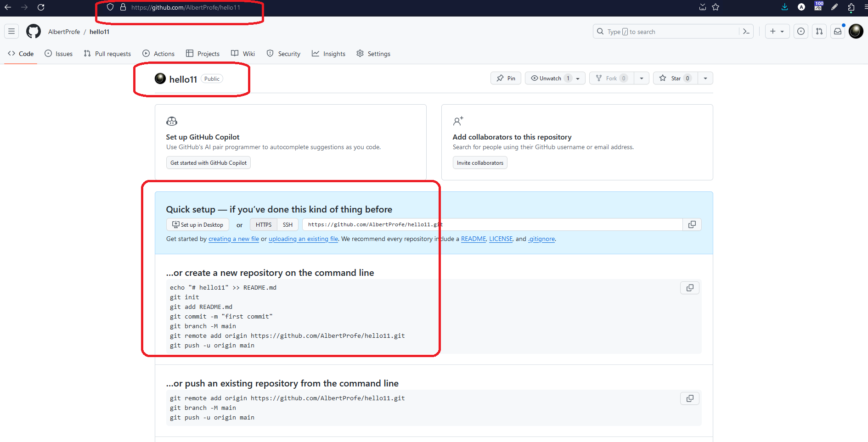Copy the push existing repository commands
The height and width of the screenshot is (442, 868).
(x=690, y=398)
